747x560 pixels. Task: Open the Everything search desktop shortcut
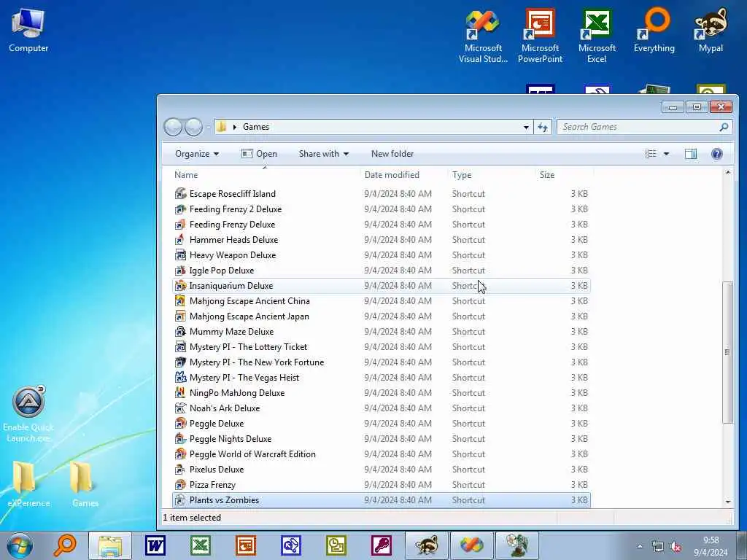[x=654, y=31]
